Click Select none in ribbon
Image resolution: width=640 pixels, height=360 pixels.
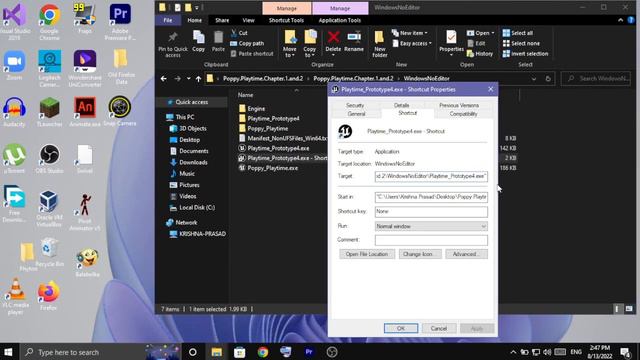[521, 43]
